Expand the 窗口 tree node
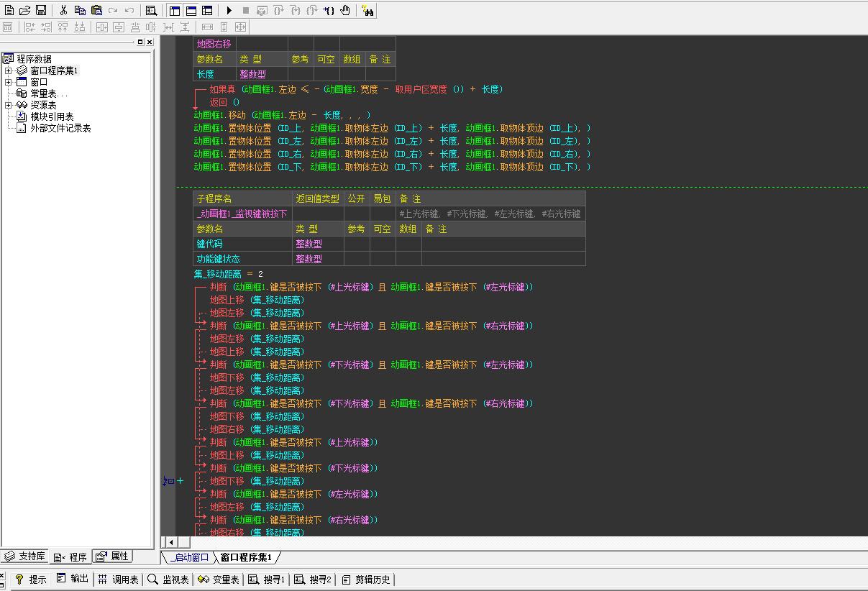Screen dimensions: 868x591 tap(8, 82)
